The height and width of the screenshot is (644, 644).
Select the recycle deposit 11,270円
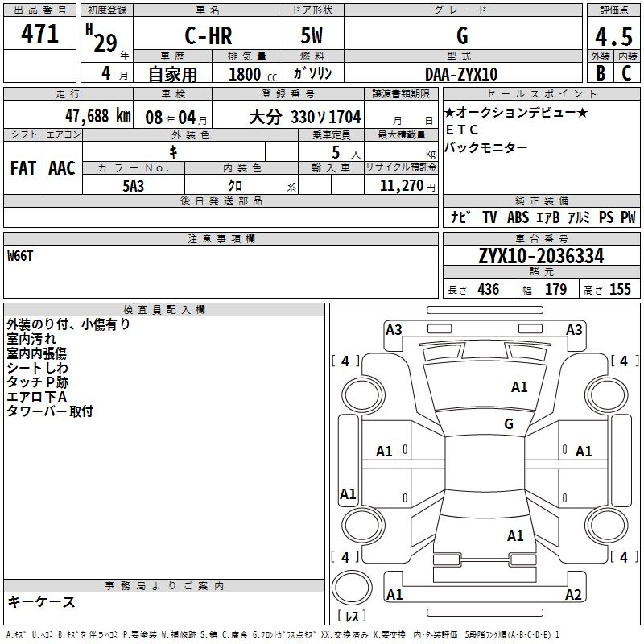point(407,186)
